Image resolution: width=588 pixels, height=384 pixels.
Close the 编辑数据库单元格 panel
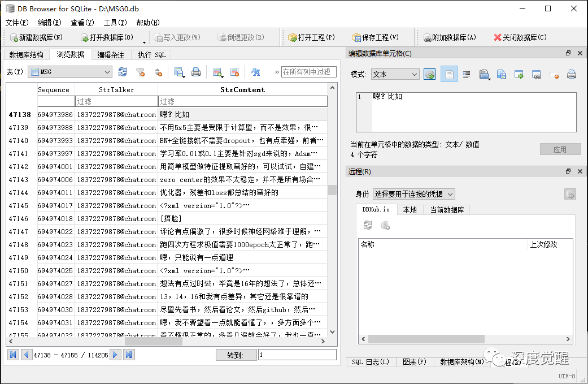580,53
